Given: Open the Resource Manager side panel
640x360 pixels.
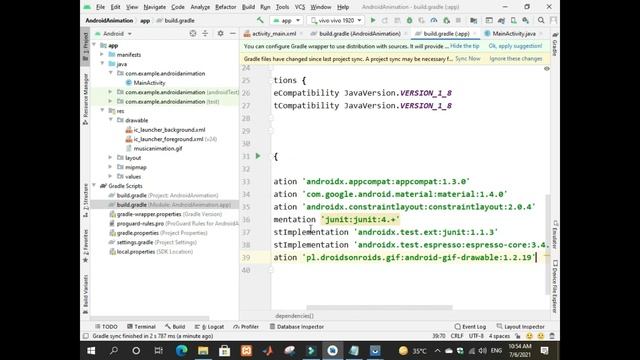Looking at the screenshot, I should tap(85, 98).
